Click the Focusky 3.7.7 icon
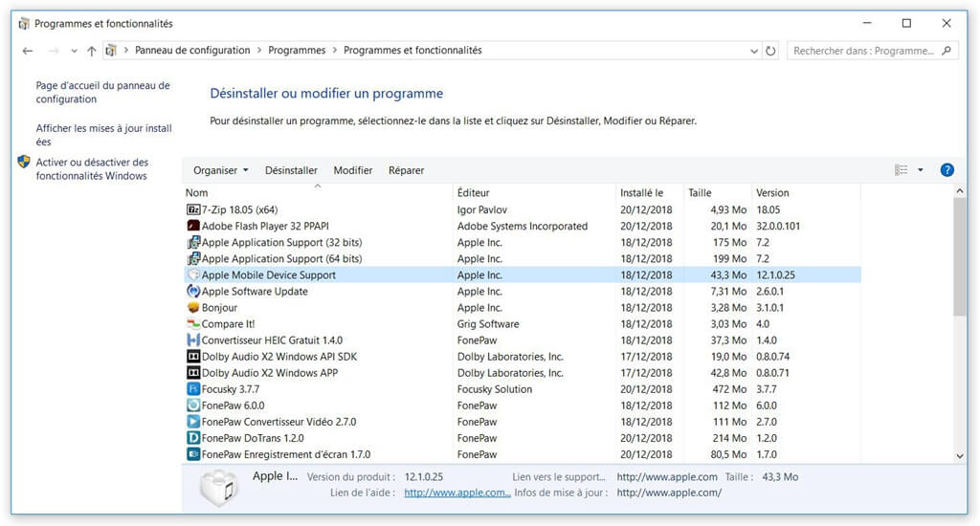The image size is (980, 526). coord(193,388)
